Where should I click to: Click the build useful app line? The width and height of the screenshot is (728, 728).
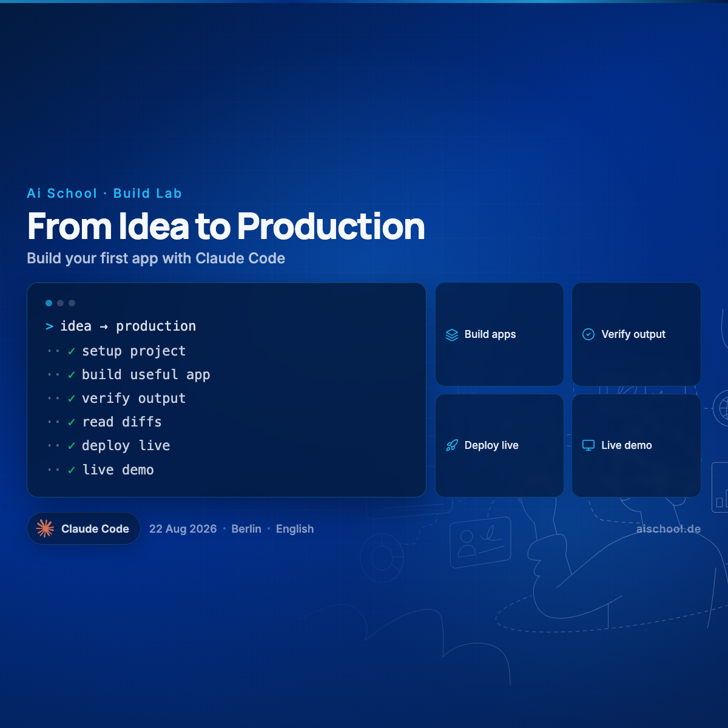(x=146, y=375)
